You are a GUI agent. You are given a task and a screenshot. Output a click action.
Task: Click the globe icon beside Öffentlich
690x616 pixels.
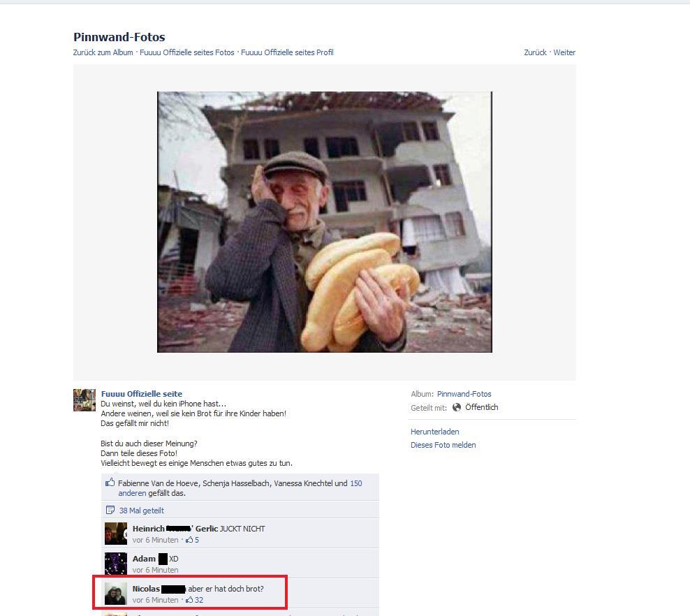click(x=457, y=407)
